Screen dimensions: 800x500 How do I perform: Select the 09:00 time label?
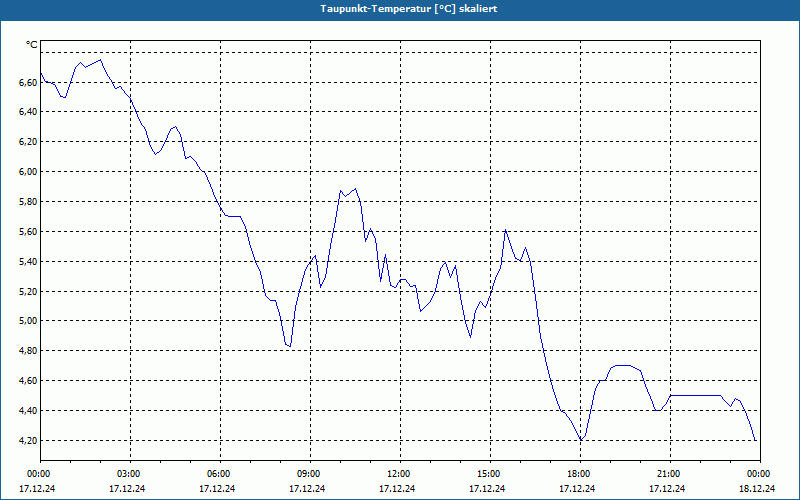[x=307, y=474]
